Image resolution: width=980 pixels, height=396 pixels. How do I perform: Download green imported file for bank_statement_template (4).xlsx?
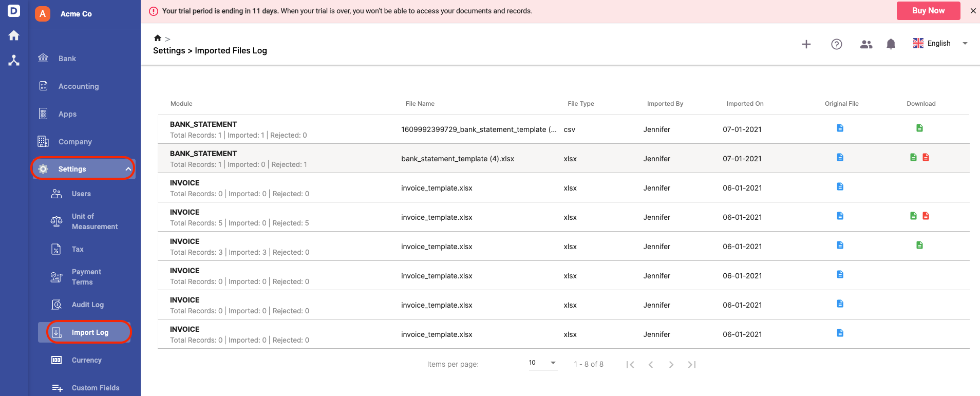tap(914, 157)
